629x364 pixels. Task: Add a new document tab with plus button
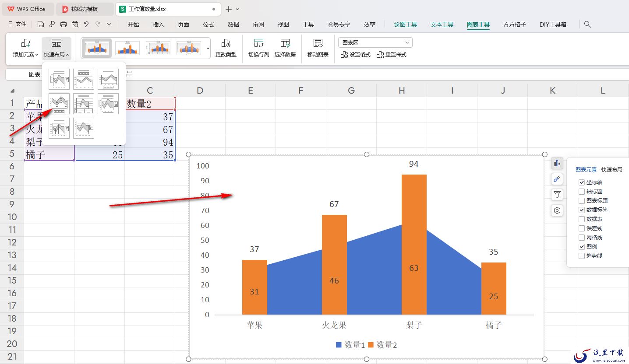click(229, 9)
